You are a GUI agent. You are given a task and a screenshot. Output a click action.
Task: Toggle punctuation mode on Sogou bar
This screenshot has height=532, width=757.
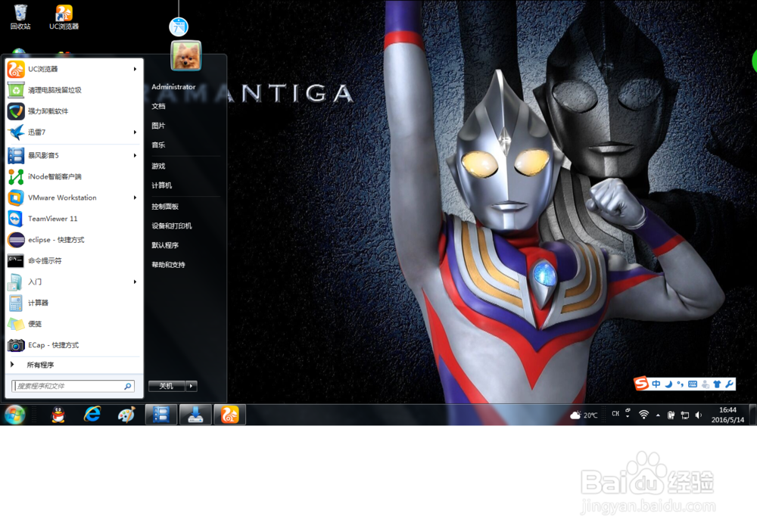(x=681, y=384)
